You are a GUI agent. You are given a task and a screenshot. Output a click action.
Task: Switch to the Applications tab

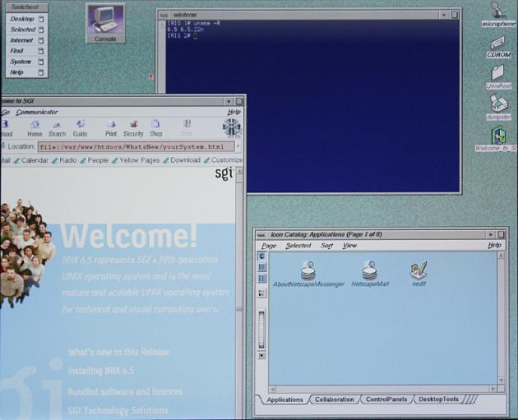pyautogui.click(x=284, y=399)
